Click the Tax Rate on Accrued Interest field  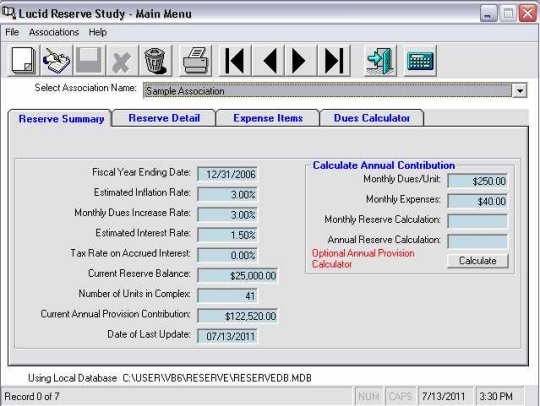click(x=227, y=255)
